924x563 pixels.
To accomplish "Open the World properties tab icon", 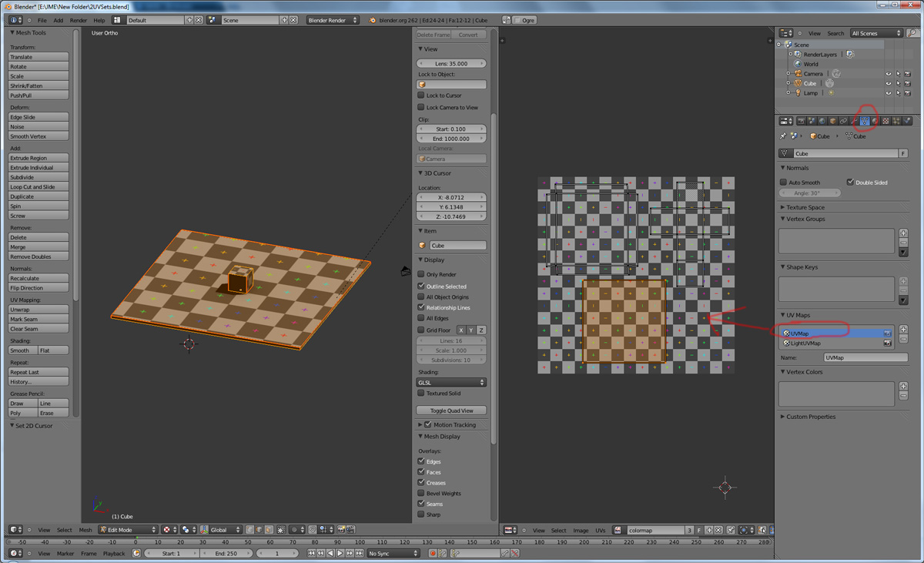I will 822,121.
